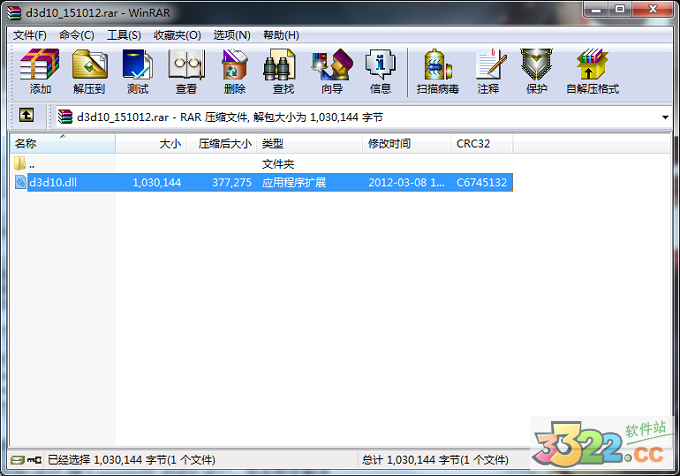Open the Options (选项) menu
This screenshot has width=680, height=476.
coord(232,35)
